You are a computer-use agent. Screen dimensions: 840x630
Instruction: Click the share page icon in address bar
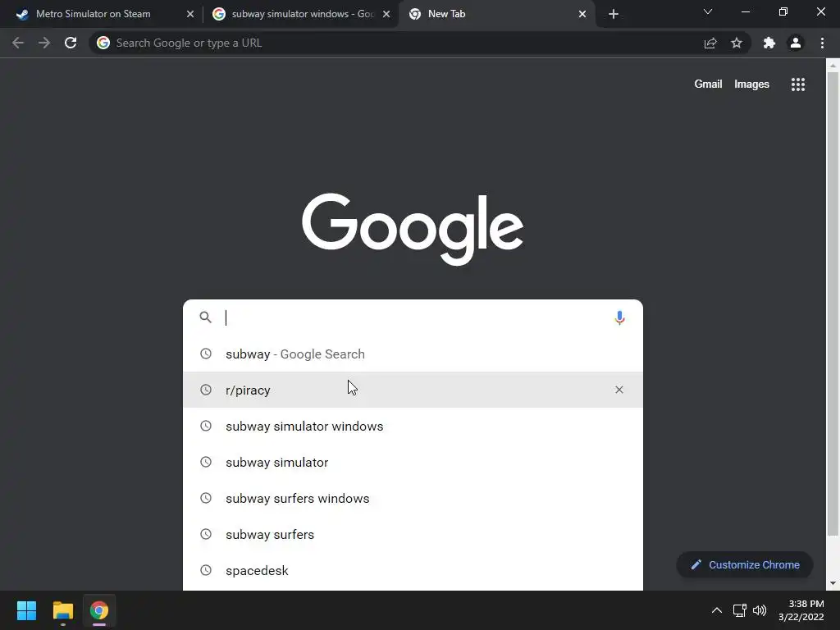[710, 43]
